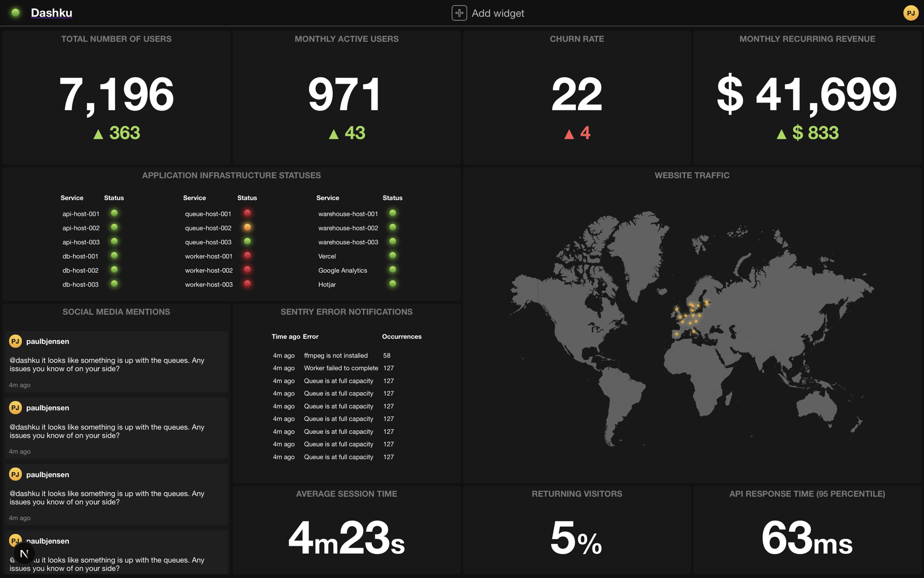Image resolution: width=924 pixels, height=578 pixels.
Task: Select the ffmpeg is not installed error row
Action: (335, 356)
